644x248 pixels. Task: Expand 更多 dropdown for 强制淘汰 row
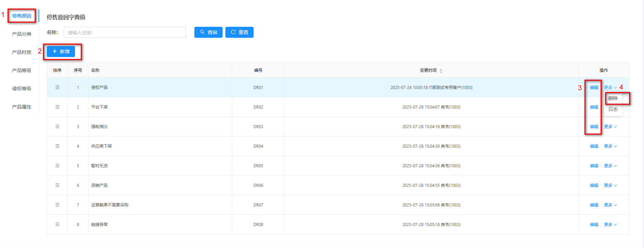610,127
